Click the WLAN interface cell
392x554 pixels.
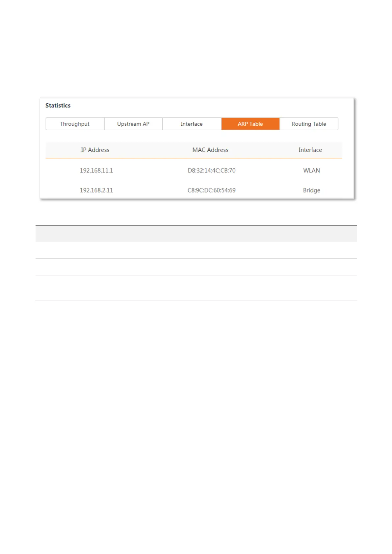click(x=311, y=170)
